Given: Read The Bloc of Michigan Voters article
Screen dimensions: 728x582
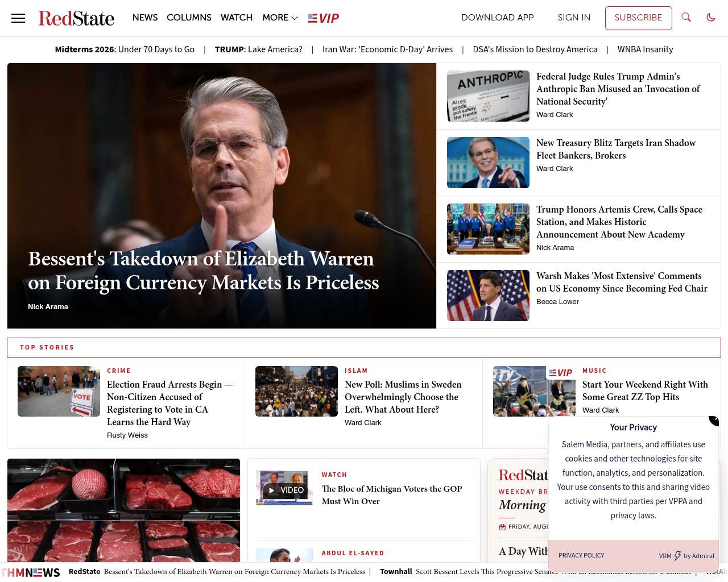Looking at the screenshot, I should point(392,495).
